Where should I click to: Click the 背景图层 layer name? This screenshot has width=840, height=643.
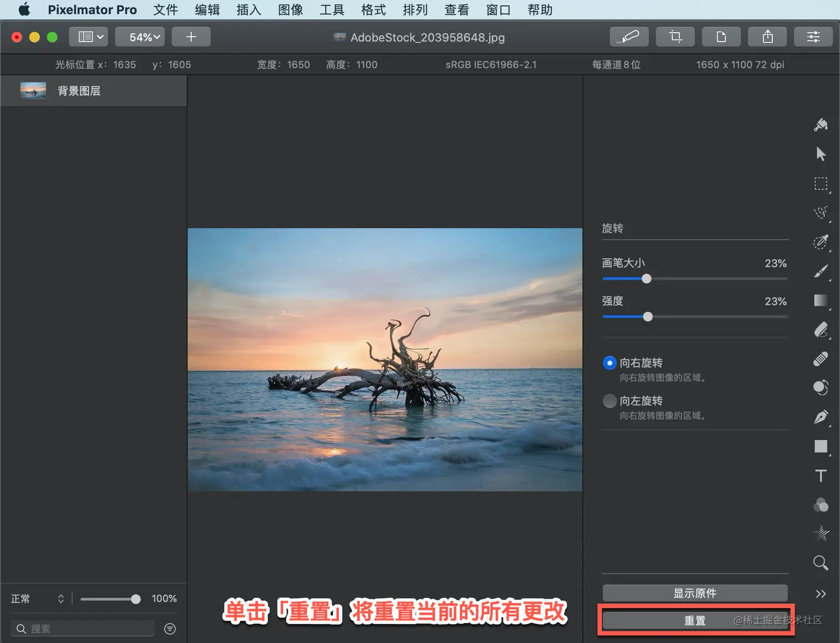(x=79, y=91)
